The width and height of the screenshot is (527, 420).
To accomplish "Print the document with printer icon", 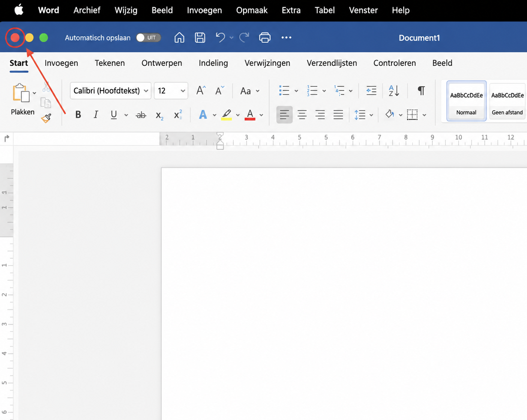I will point(265,38).
